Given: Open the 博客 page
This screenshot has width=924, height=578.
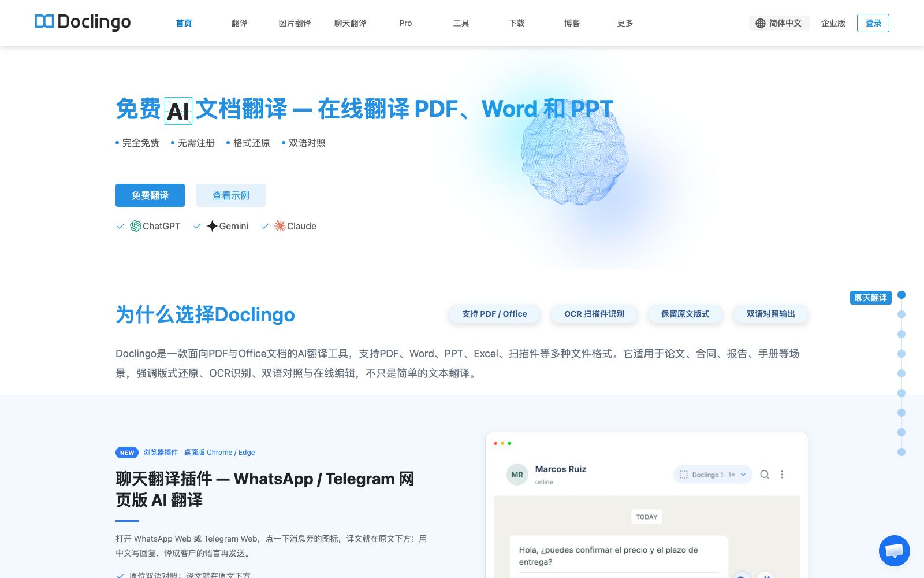Looking at the screenshot, I should pyautogui.click(x=572, y=23).
